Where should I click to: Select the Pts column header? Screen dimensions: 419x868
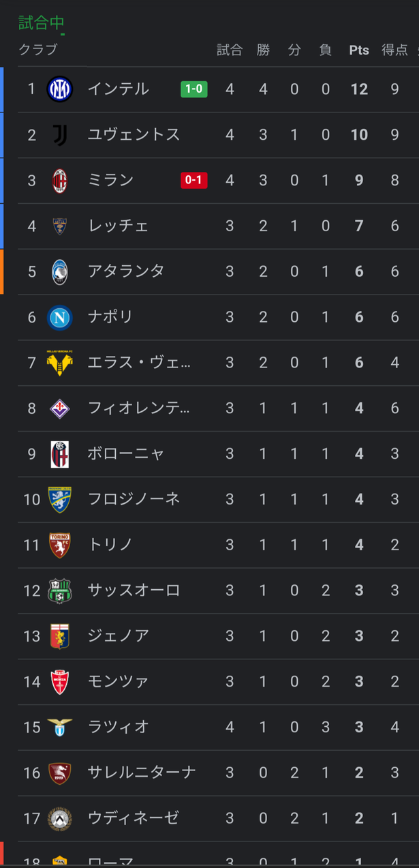click(359, 50)
